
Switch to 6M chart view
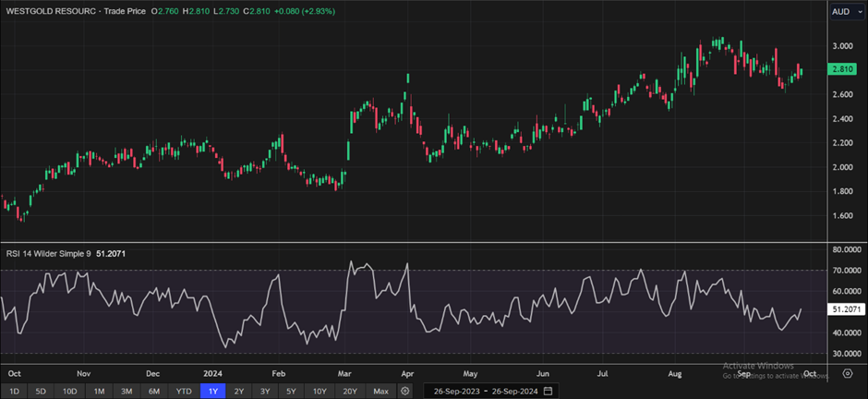(x=154, y=391)
